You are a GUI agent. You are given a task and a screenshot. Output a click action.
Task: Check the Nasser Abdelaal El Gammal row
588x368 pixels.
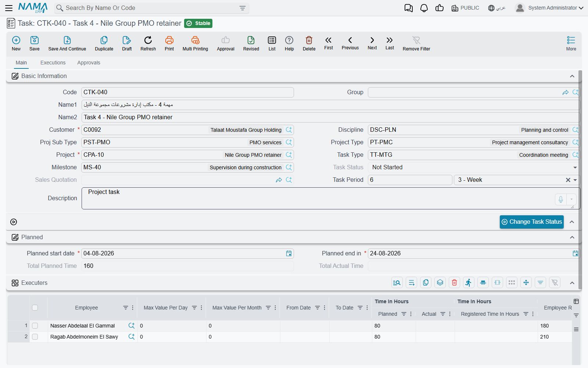35,326
